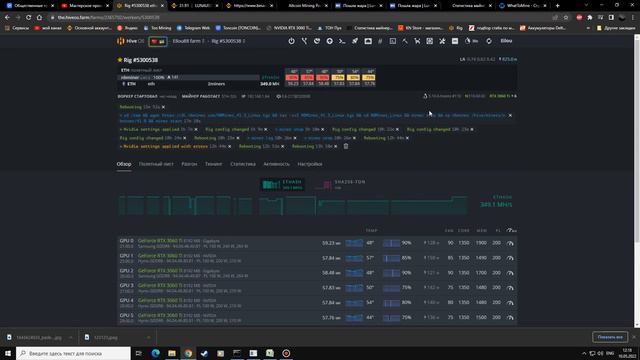Click the hashrate history chart
640x360 pixels.
(x=293, y=205)
